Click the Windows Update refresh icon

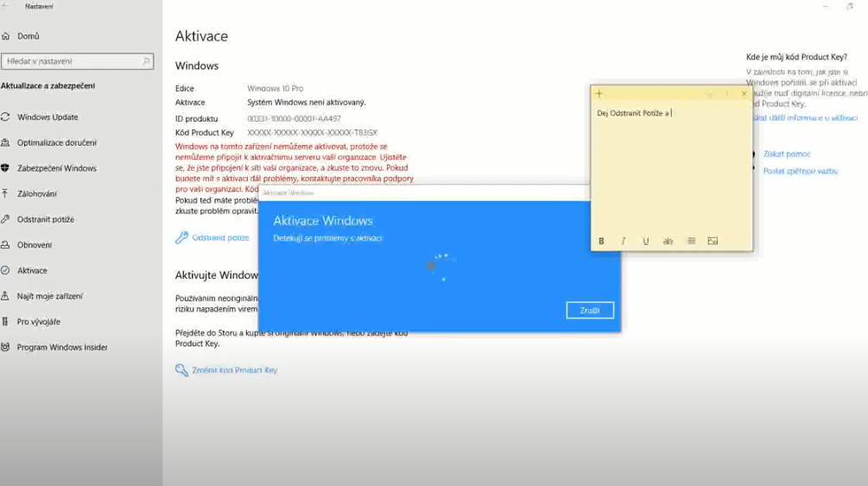5,117
